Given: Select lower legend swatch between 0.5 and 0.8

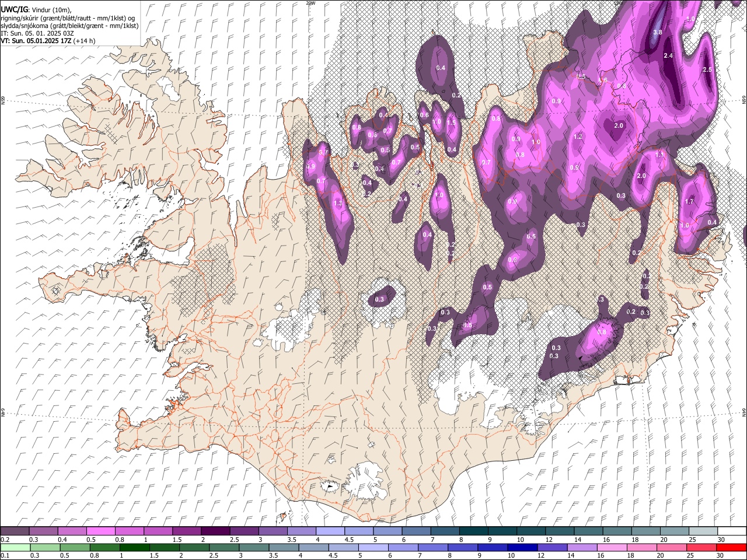Looking at the screenshot, I should tap(75, 547).
